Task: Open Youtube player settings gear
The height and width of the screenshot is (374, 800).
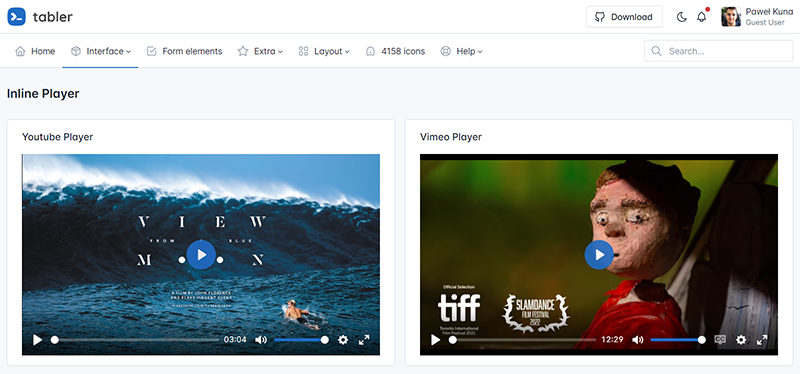Action: coord(343,340)
